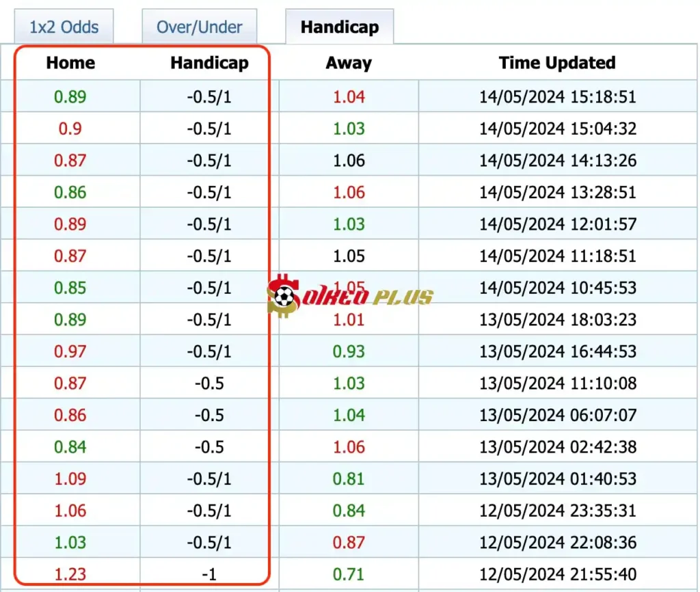This screenshot has height=592, width=700.
Task: Click the Handicap column header
Action: (209, 63)
